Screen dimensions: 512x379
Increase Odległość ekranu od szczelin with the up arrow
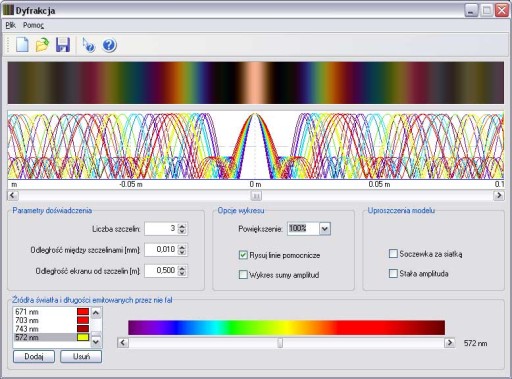coord(182,268)
